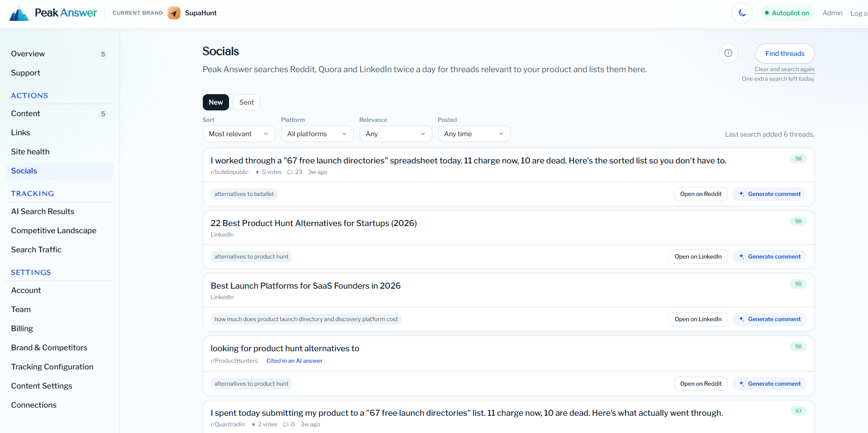Click the Log out link in header
This screenshot has width=868, height=433.
859,13
